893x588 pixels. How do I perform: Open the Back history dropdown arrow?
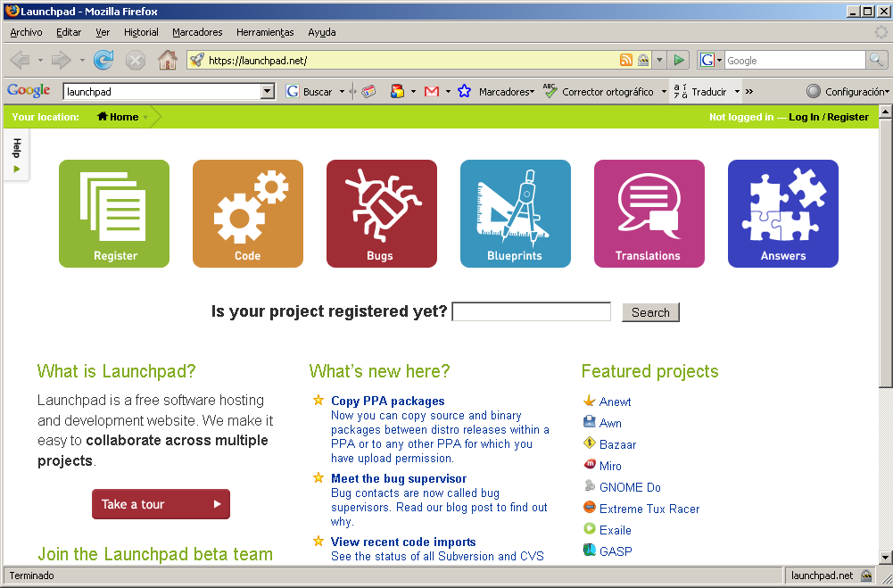(x=40, y=60)
